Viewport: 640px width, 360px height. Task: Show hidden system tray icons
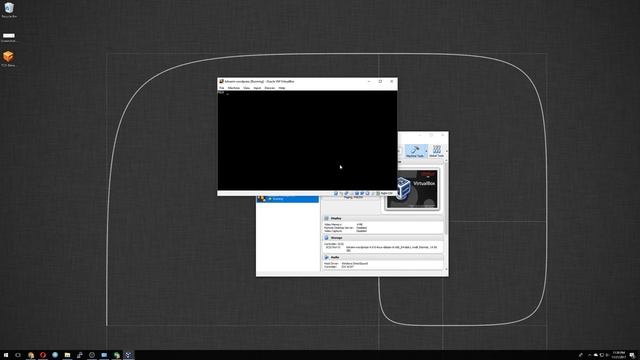pyautogui.click(x=589, y=355)
